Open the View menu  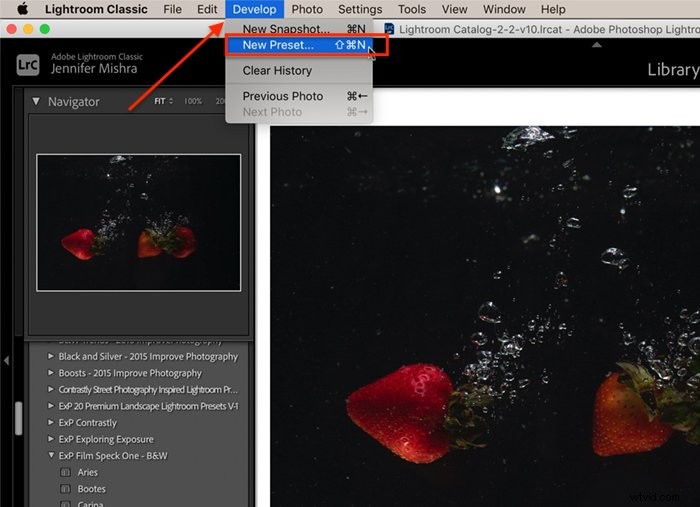[x=454, y=9]
